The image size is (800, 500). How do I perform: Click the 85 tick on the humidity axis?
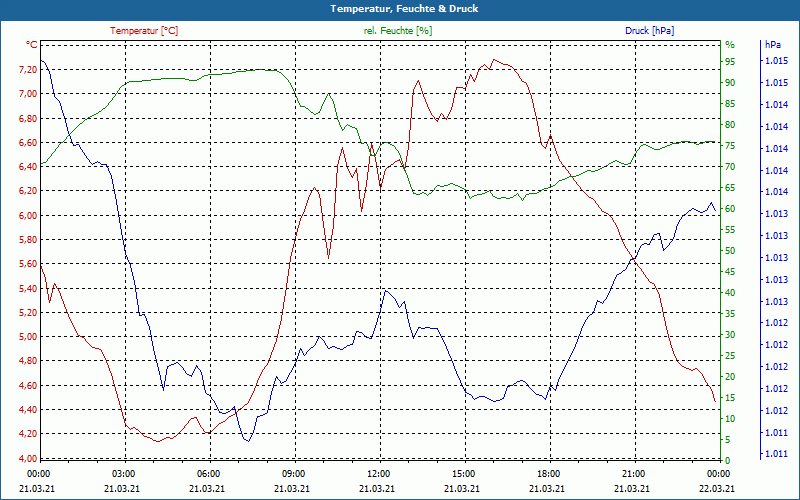pyautogui.click(x=730, y=104)
